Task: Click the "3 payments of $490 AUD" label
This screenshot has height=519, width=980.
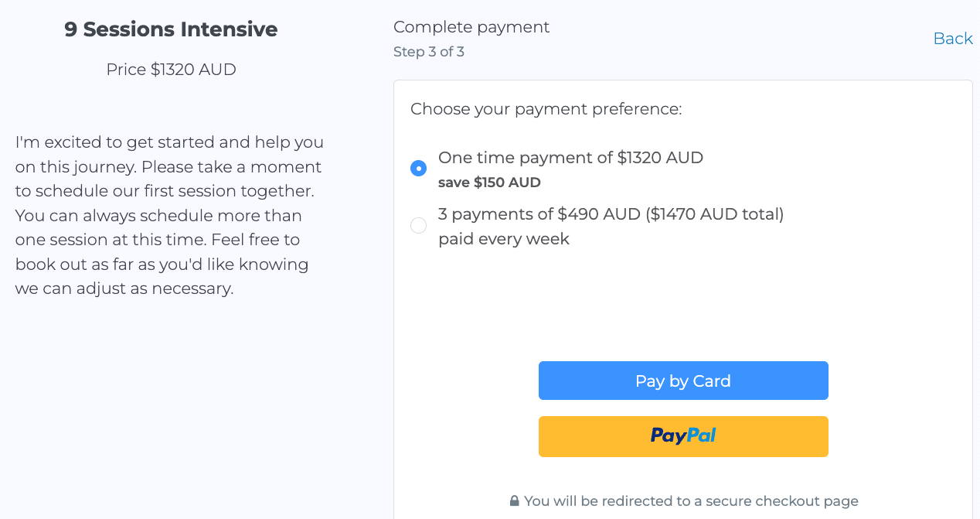Action: pos(539,214)
